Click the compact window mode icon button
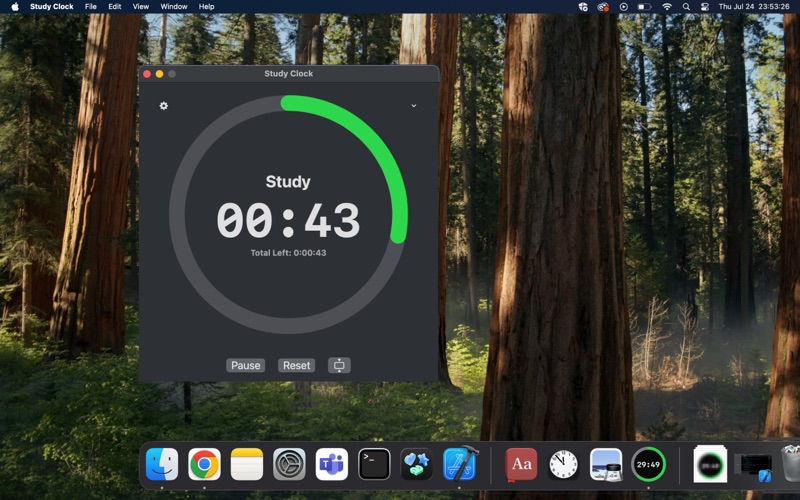Image resolution: width=800 pixels, height=500 pixels. (x=339, y=365)
